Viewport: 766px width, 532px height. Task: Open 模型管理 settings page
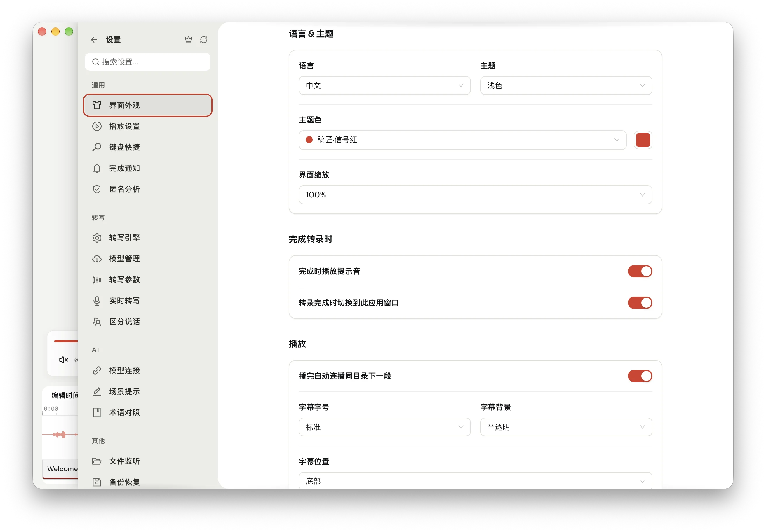pyautogui.click(x=147, y=259)
